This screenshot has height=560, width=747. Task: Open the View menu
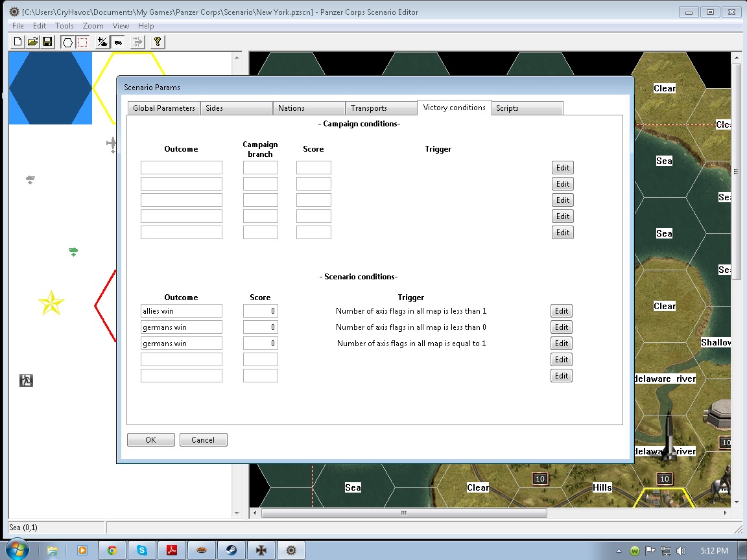[x=121, y=26]
